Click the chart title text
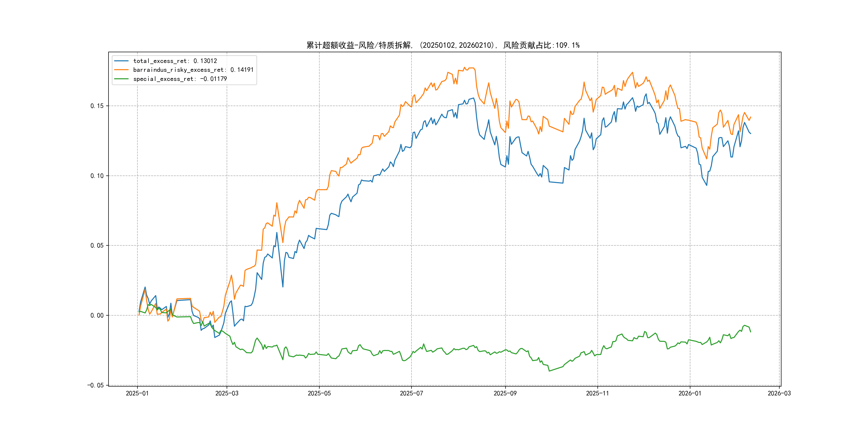 tap(443, 45)
